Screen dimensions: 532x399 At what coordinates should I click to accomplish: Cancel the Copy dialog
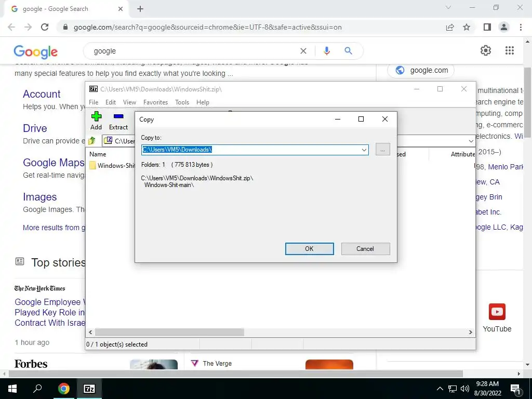[365, 249]
